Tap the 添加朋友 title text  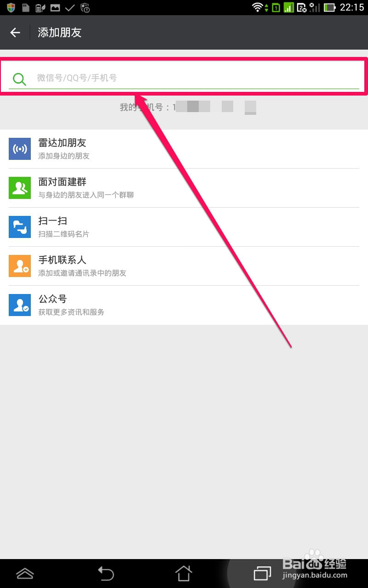pos(60,32)
